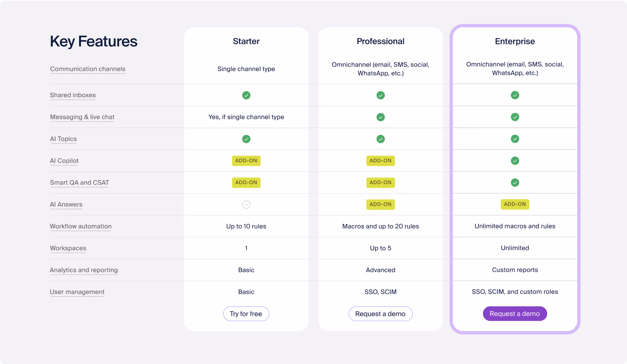The width and height of the screenshot is (627, 364).
Task: Select the Enterprise plan heading
Action: 515,41
